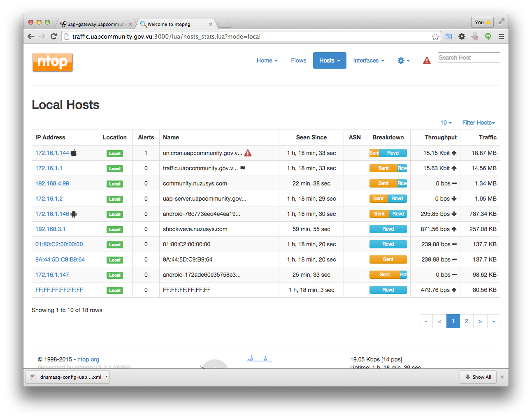Open the 10 rows-per-page dropdown
The width and height of the screenshot is (532, 419).
(x=446, y=123)
